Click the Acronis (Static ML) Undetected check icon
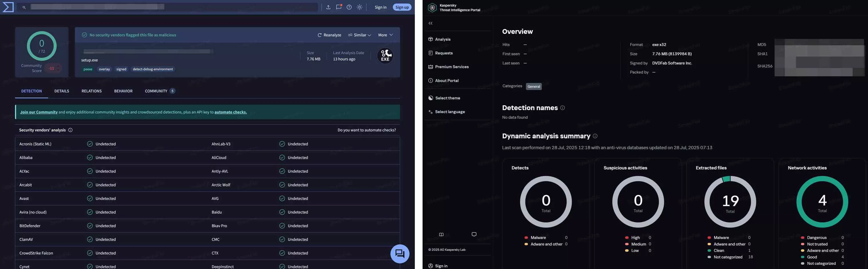868x269 pixels. pyautogui.click(x=90, y=144)
